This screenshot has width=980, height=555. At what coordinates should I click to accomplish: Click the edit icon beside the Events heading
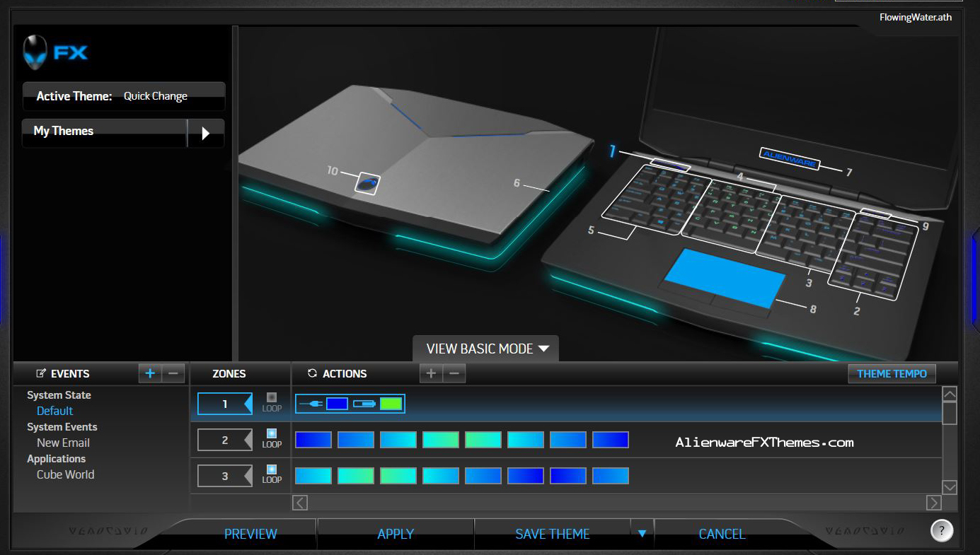(41, 373)
